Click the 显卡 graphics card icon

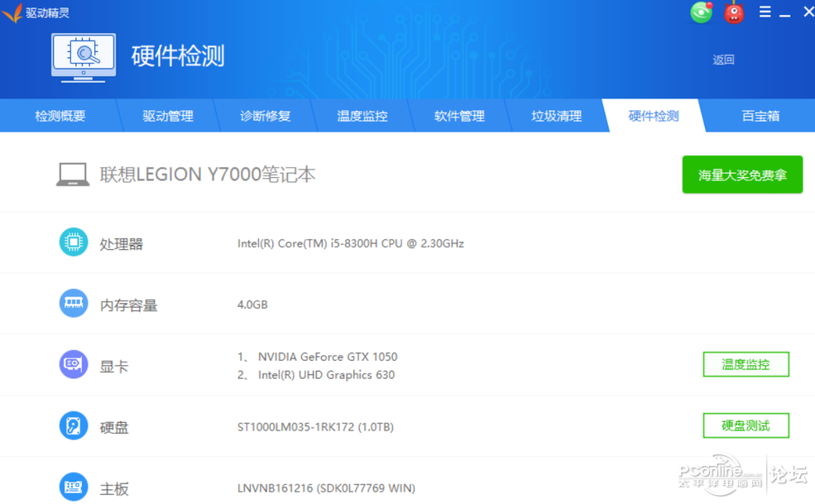pos(74,364)
